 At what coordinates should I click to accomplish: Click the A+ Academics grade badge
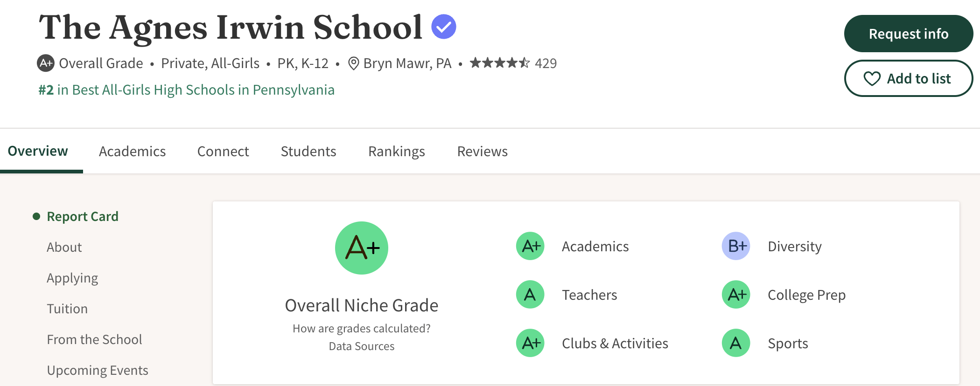(x=530, y=246)
